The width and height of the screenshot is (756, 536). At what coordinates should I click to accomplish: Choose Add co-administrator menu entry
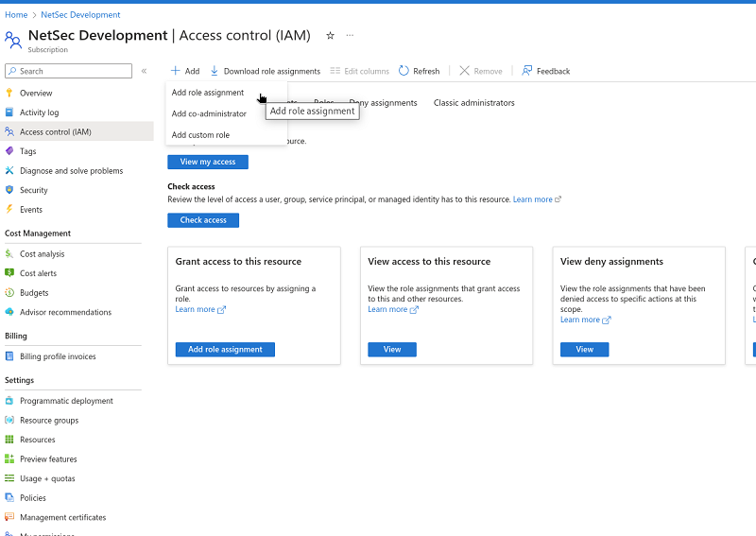pyautogui.click(x=209, y=113)
